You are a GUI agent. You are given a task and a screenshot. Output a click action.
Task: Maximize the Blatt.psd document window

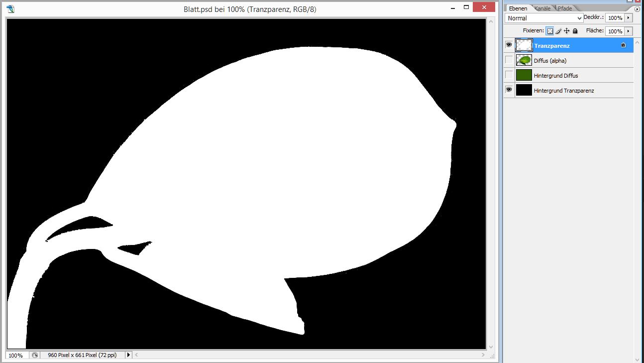click(x=466, y=7)
